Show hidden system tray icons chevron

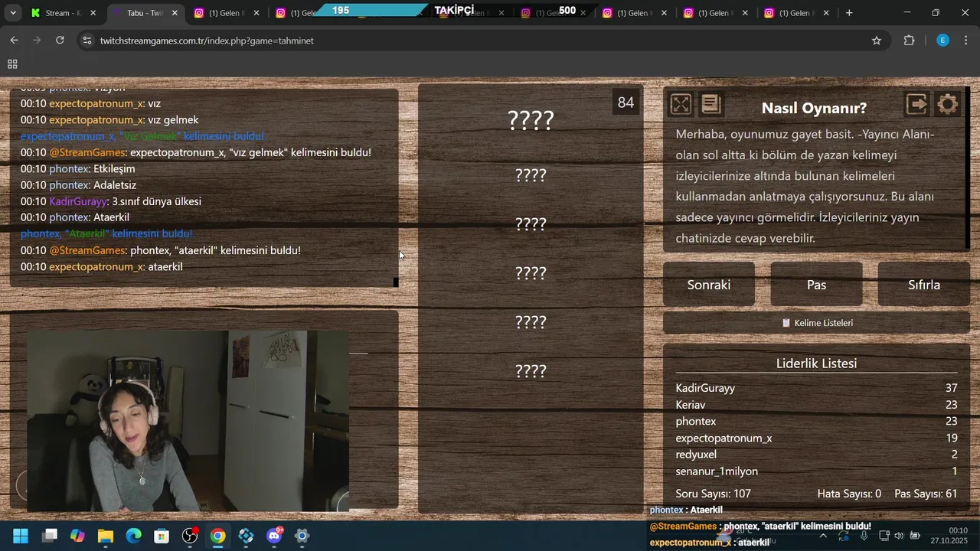tap(823, 536)
